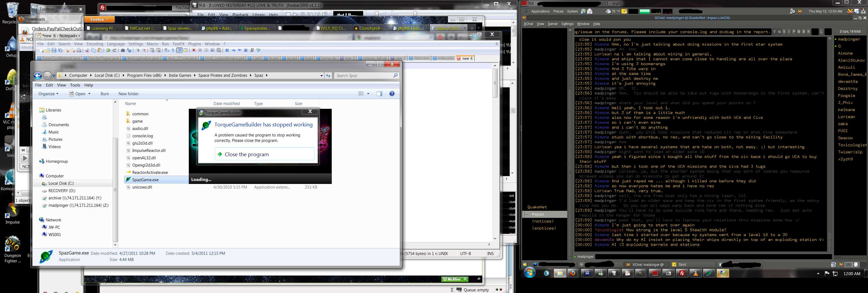Click Notepad++ macro Start Recording icon
Viewport: 868px width, 293px height.
tap(194, 50)
